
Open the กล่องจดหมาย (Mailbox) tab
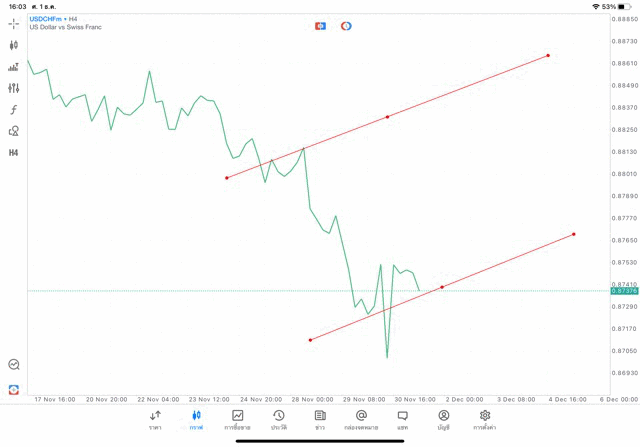click(x=361, y=420)
